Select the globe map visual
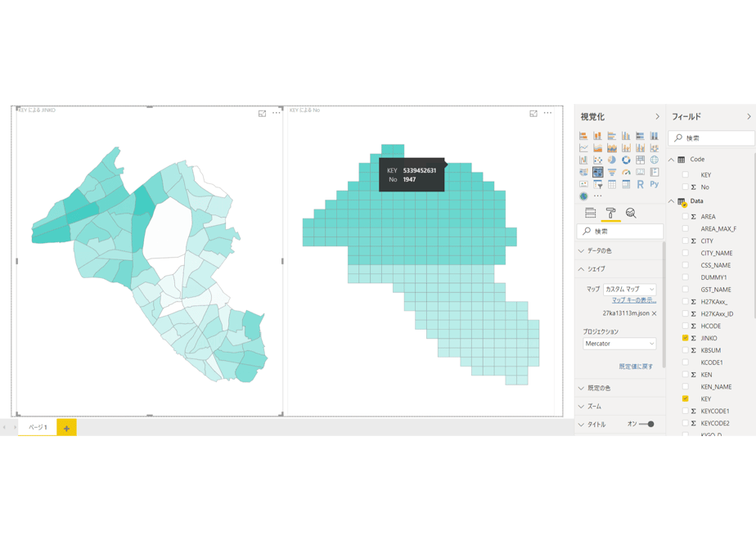The image size is (756, 540). [x=655, y=160]
